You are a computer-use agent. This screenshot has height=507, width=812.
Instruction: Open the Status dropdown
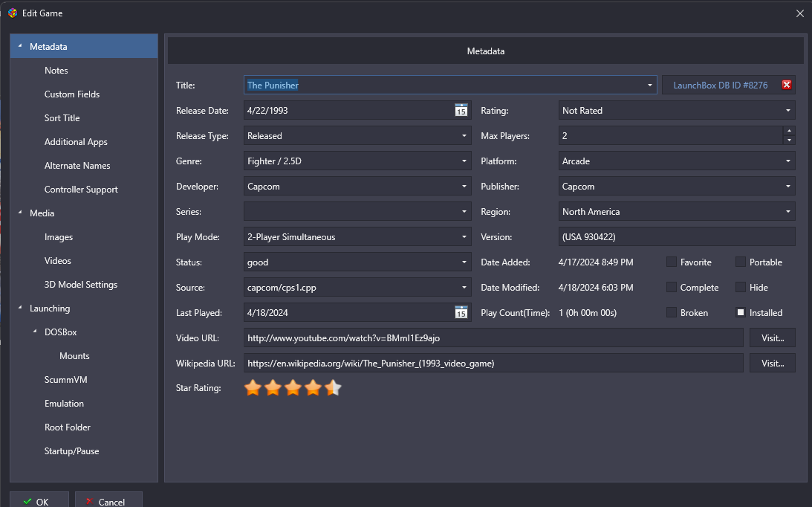(x=464, y=262)
